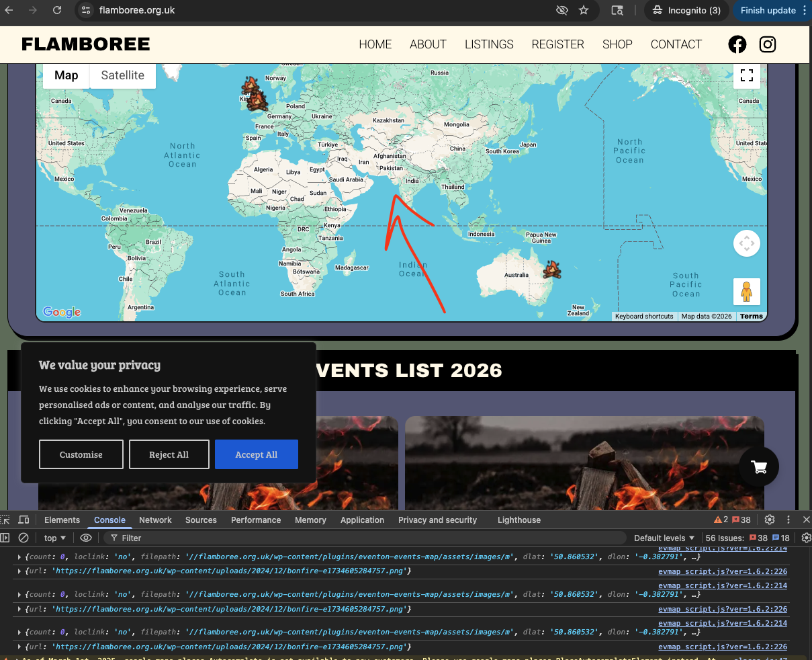Toggle the device toolbar in DevTools
The height and width of the screenshot is (660, 812).
24,520
